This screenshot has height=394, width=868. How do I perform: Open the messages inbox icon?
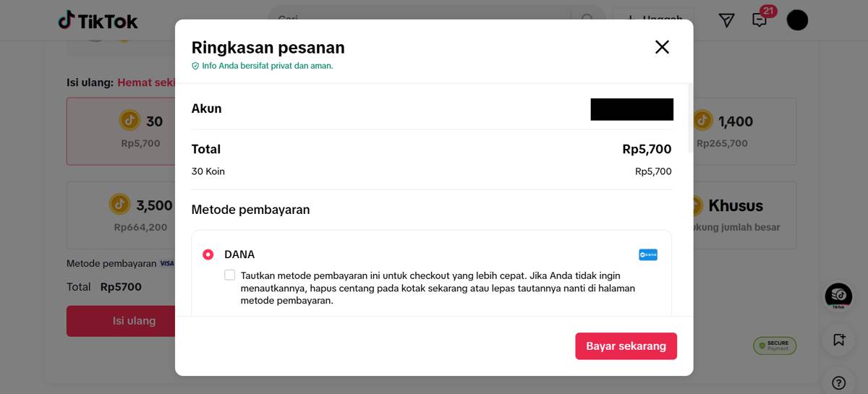pyautogui.click(x=759, y=20)
